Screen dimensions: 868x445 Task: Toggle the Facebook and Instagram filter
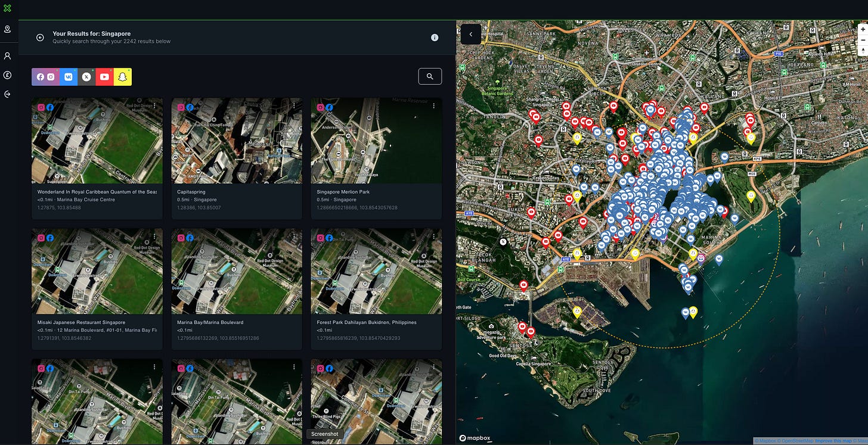(45, 77)
